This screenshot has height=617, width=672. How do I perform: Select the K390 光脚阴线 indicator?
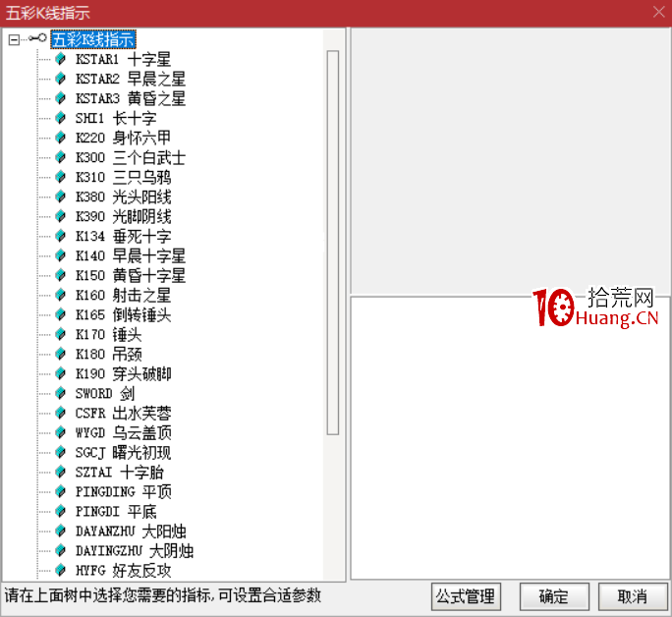tap(124, 217)
